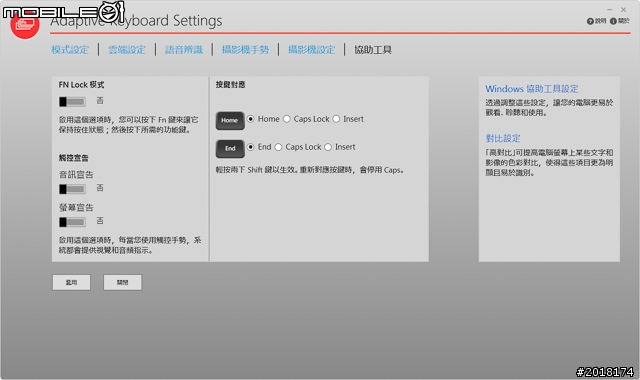Click the FN Lock 模式 label
The image size is (640, 380).
(x=81, y=84)
